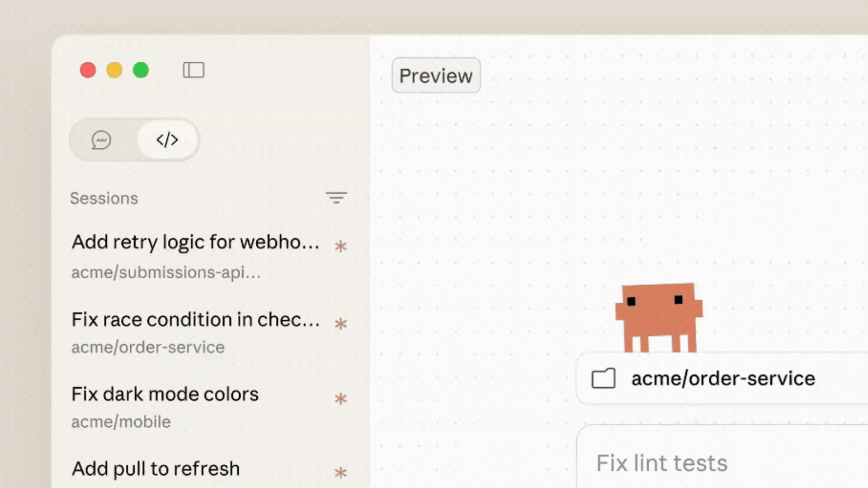
Task: Switch to code mode icon
Action: coord(167,140)
